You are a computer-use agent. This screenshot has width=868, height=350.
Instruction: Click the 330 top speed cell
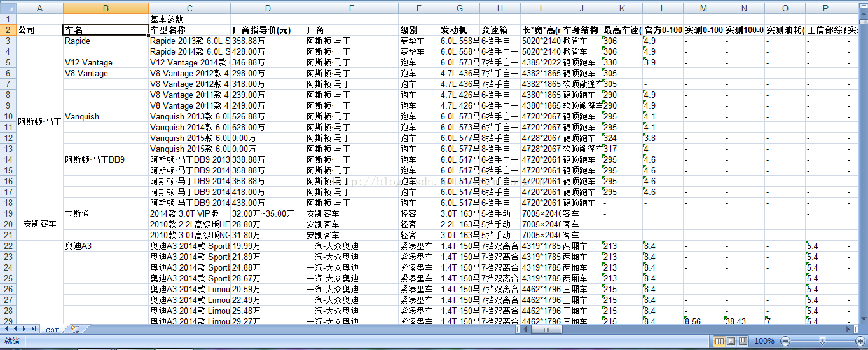point(622,62)
